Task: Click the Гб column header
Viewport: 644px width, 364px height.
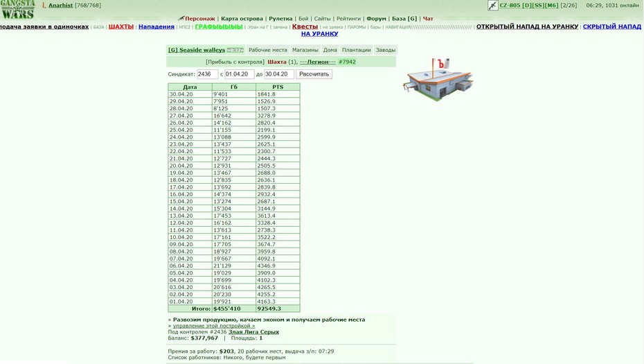Action: pyautogui.click(x=234, y=87)
